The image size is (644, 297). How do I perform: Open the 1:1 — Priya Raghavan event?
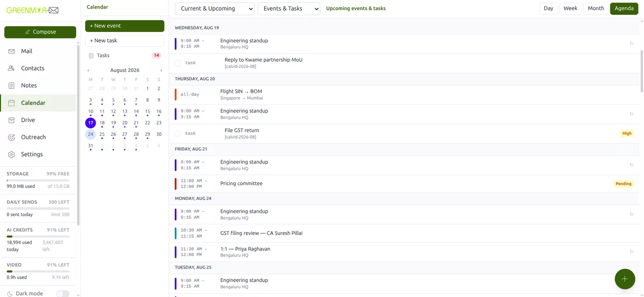tap(404, 252)
